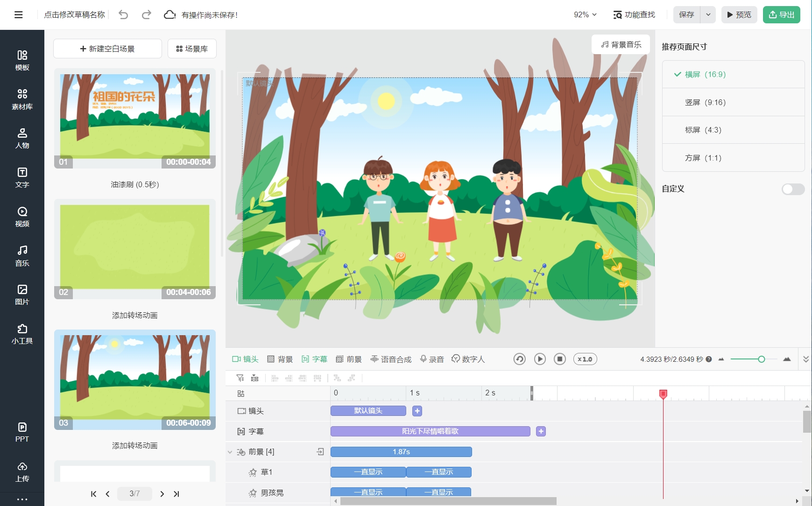The height and width of the screenshot is (506, 812).
Task: Play the scene animation
Action: tap(540, 359)
